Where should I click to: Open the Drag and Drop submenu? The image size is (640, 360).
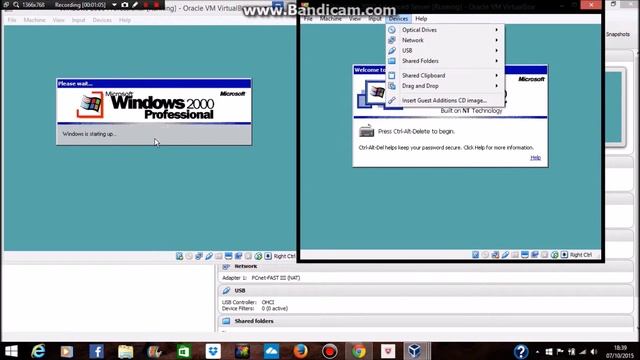pos(445,86)
